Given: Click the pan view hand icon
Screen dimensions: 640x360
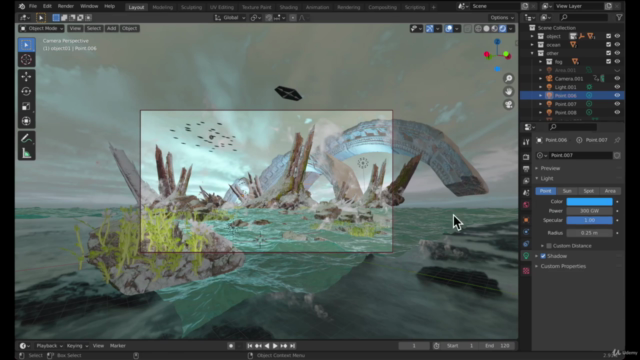Looking at the screenshot, I should click(x=509, y=91).
